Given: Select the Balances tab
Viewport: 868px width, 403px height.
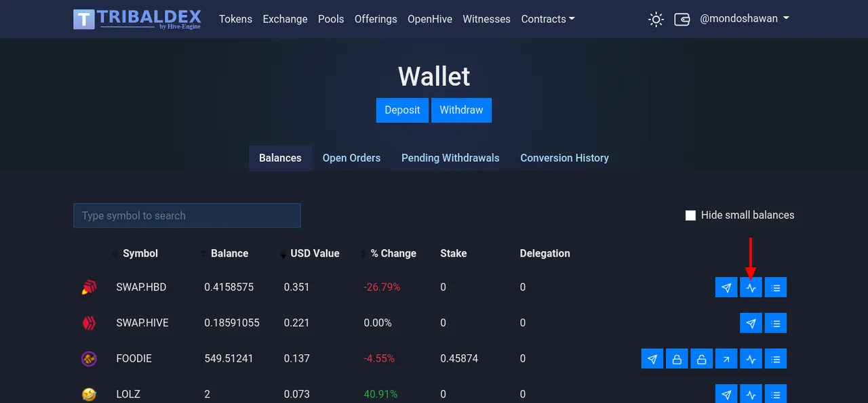Looking at the screenshot, I should pyautogui.click(x=280, y=158).
